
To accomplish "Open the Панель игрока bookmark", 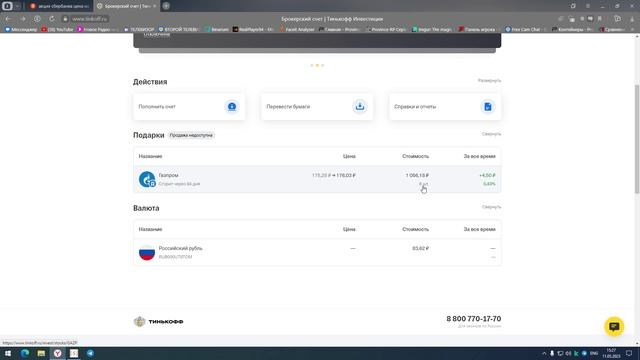I will [477, 29].
